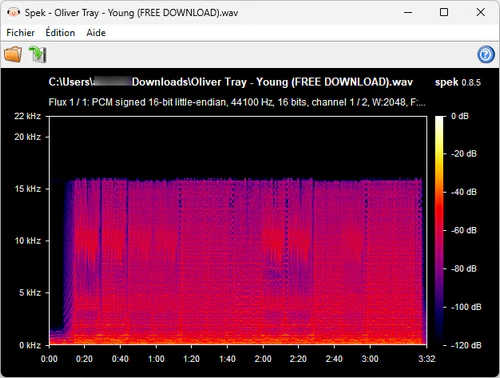The height and width of the screenshot is (378, 500).
Task: Click the 1:00 time axis label
Action: (x=156, y=359)
